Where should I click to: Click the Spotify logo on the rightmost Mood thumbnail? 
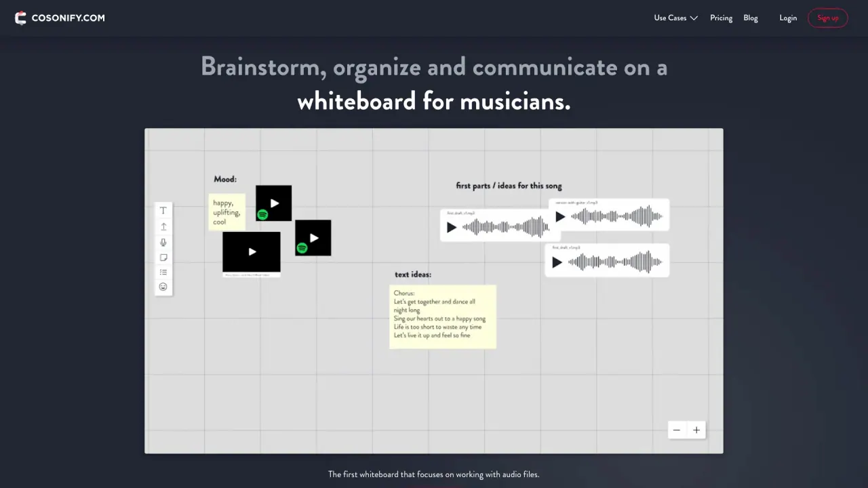click(302, 248)
